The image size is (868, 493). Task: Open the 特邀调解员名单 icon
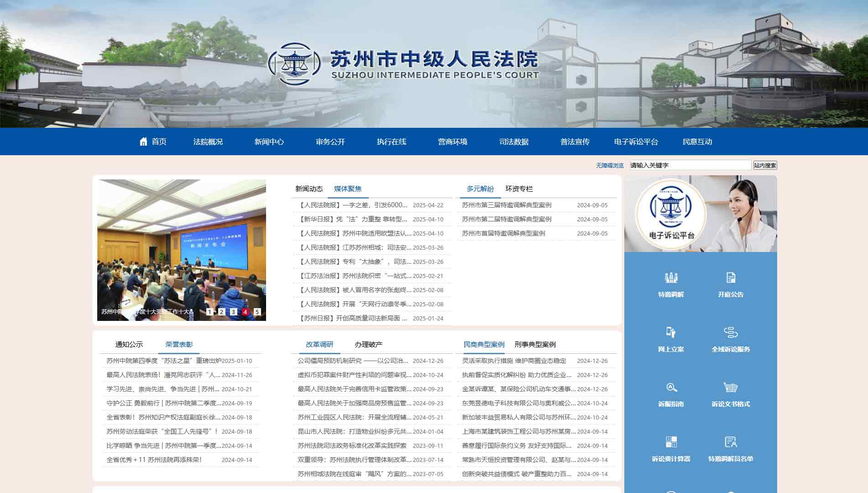[x=731, y=442]
